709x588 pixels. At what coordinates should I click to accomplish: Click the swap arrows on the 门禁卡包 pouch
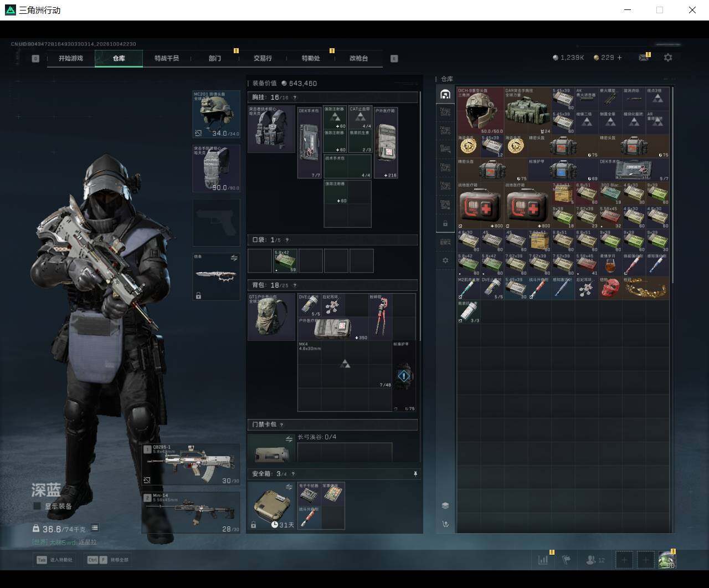(289, 439)
